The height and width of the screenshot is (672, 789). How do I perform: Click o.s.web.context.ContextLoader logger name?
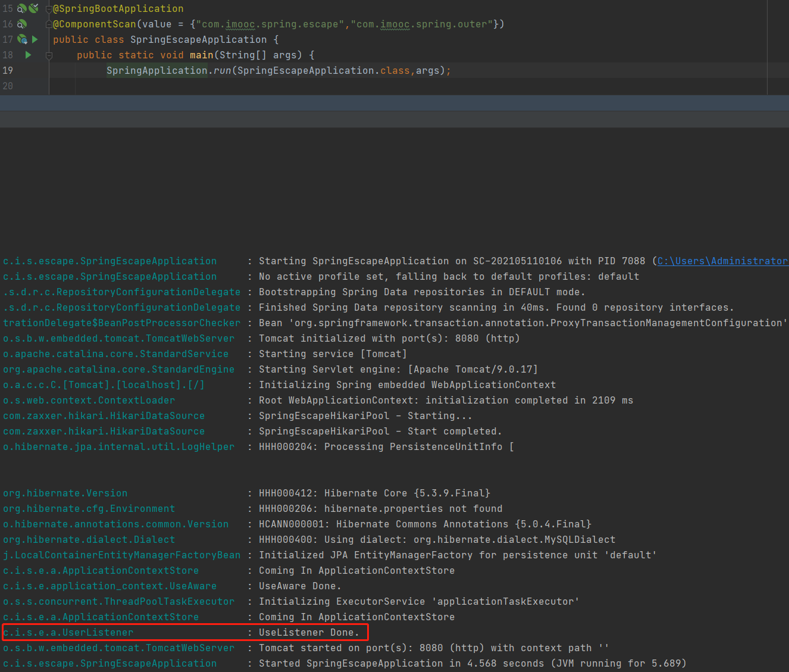(x=89, y=400)
